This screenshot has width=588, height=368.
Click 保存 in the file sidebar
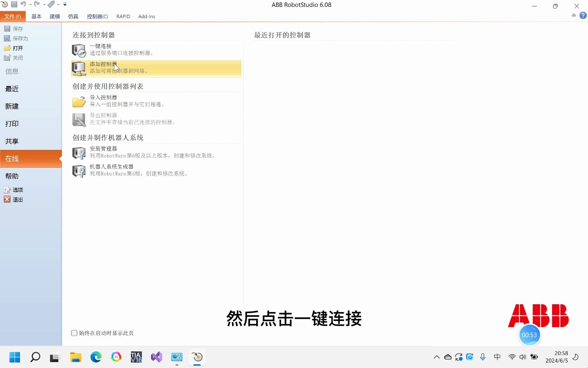(14, 29)
